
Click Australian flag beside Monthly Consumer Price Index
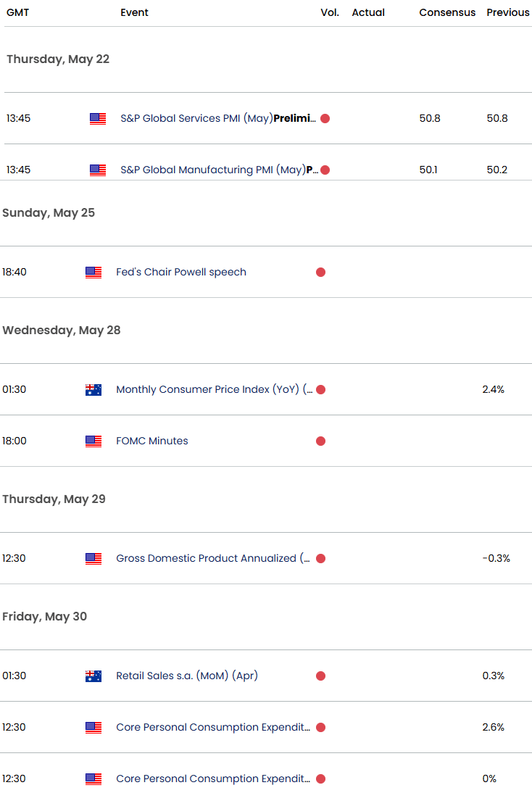click(x=93, y=389)
